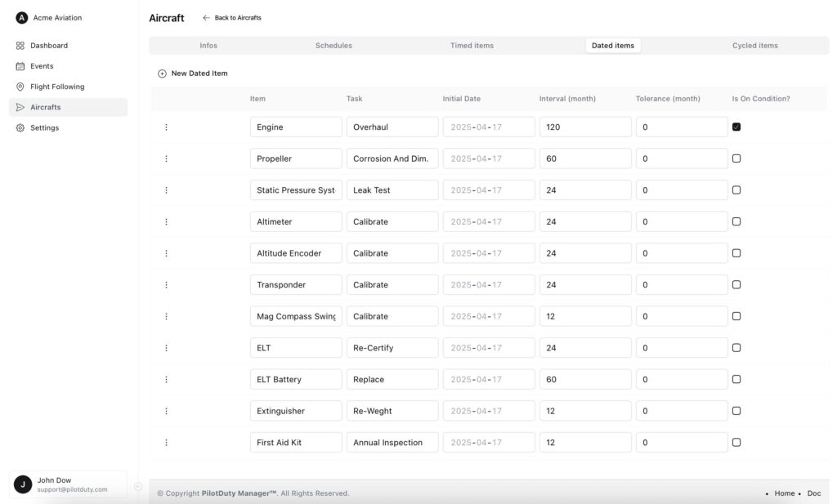The image size is (837, 504).
Task: Check the On Condition box for Propeller
Action: pyautogui.click(x=736, y=158)
